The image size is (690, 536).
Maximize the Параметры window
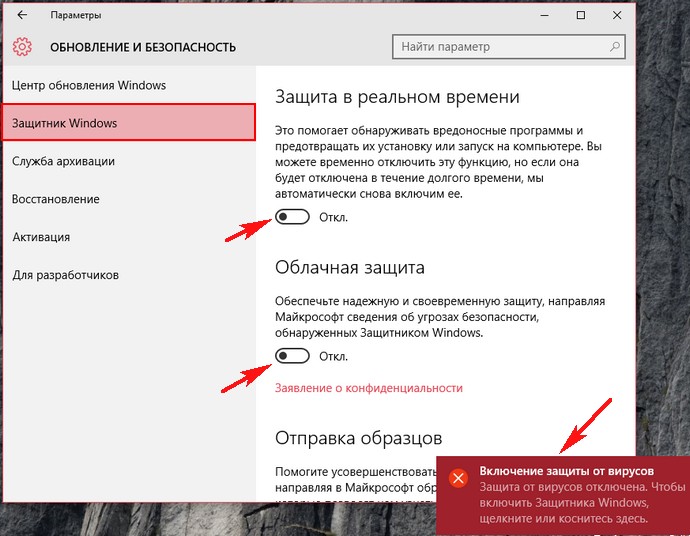click(x=581, y=15)
